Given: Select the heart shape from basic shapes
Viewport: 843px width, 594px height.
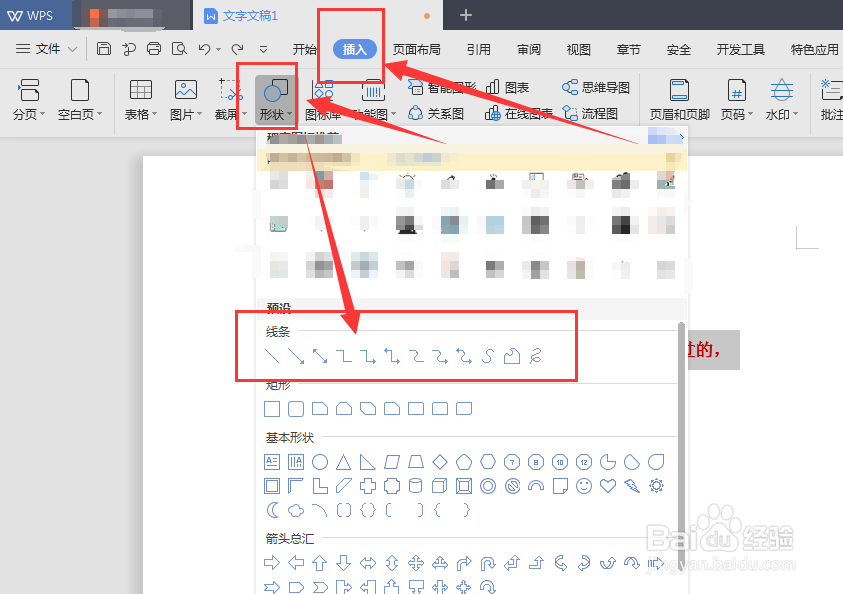Looking at the screenshot, I should [x=607, y=486].
